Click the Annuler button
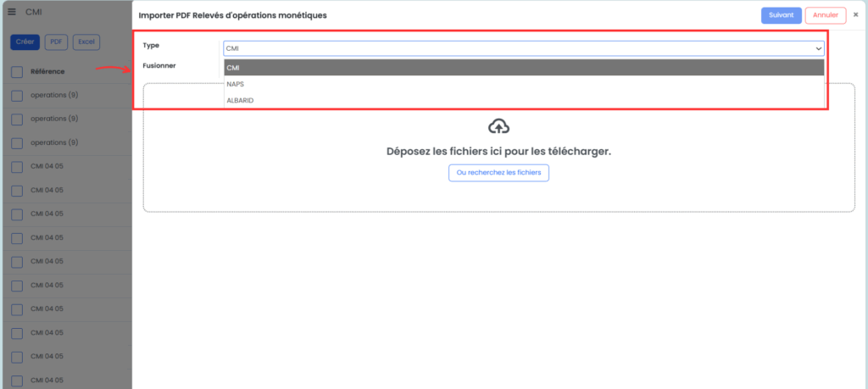This screenshot has width=868, height=389. tap(826, 15)
